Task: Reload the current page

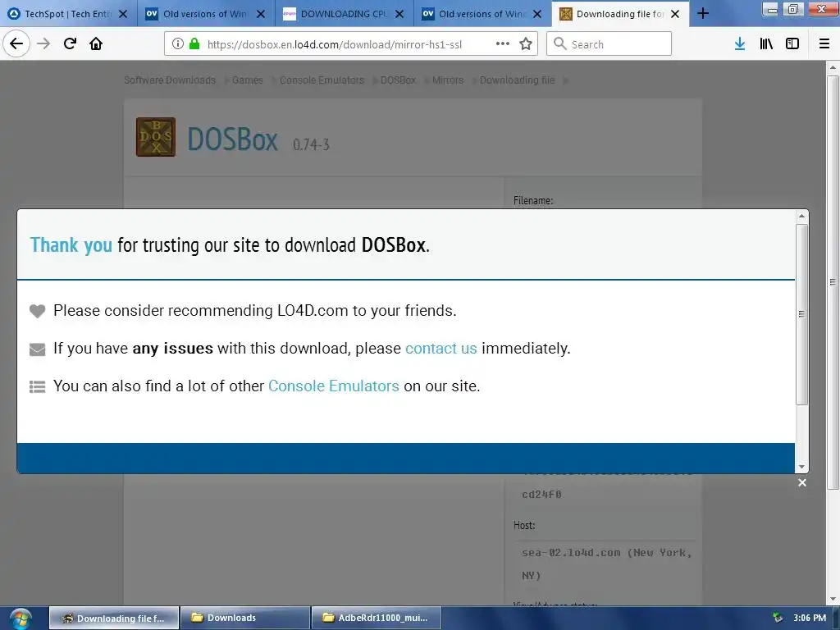Action: [70, 43]
